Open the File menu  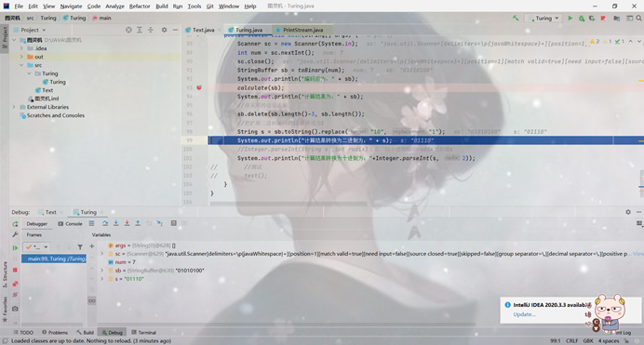(19, 7)
